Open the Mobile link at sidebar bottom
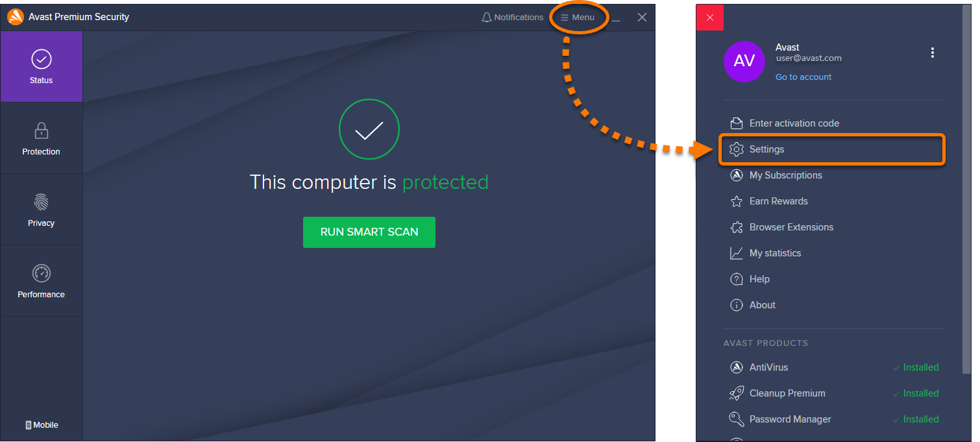This screenshot has width=980, height=442. 42,425
